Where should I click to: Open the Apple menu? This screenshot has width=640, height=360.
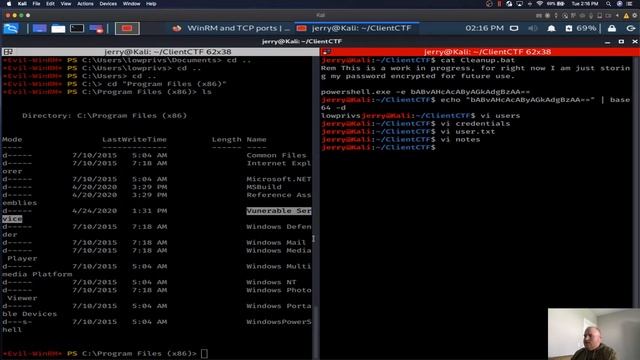tap(9, 4)
